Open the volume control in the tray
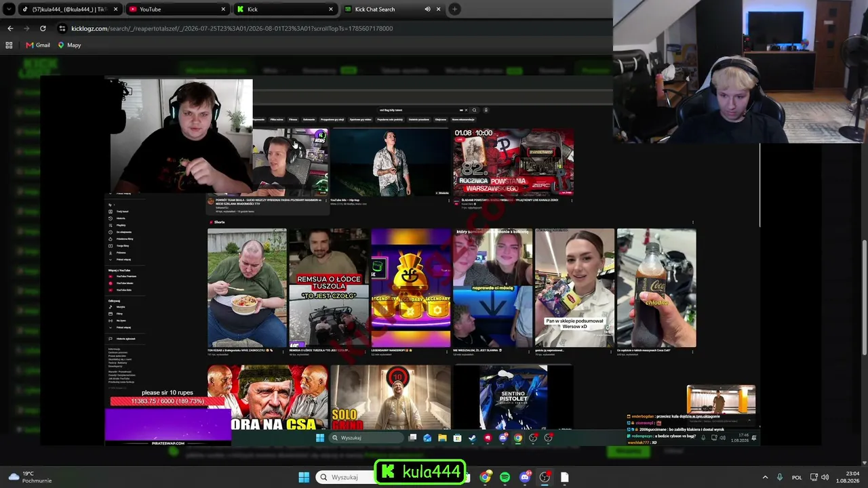 pyautogui.click(x=825, y=477)
